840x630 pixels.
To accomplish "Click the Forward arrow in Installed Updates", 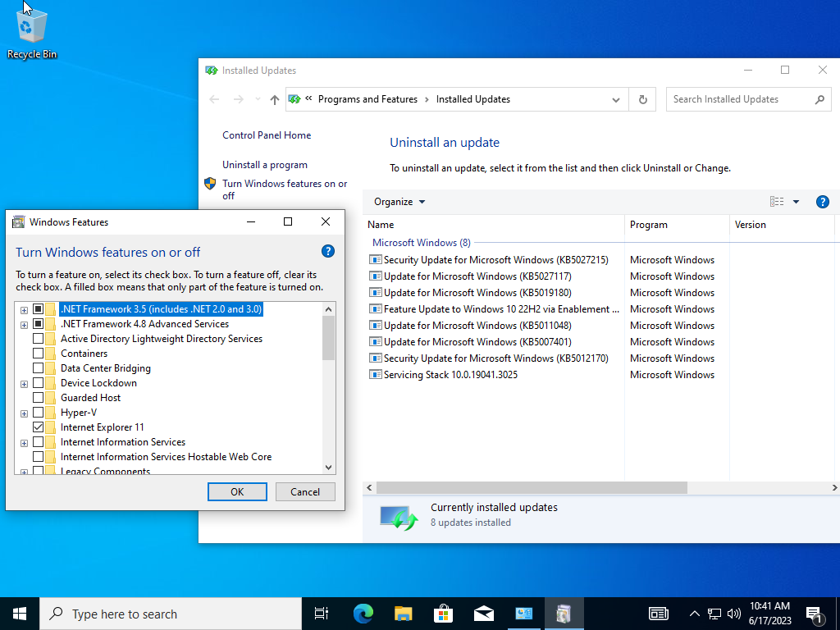I will point(239,99).
